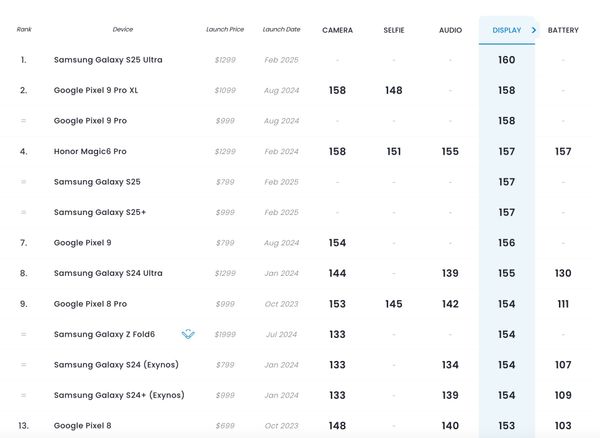The image size is (600, 438).
Task: Open the AUDIO ranking tab
Action: tap(450, 30)
